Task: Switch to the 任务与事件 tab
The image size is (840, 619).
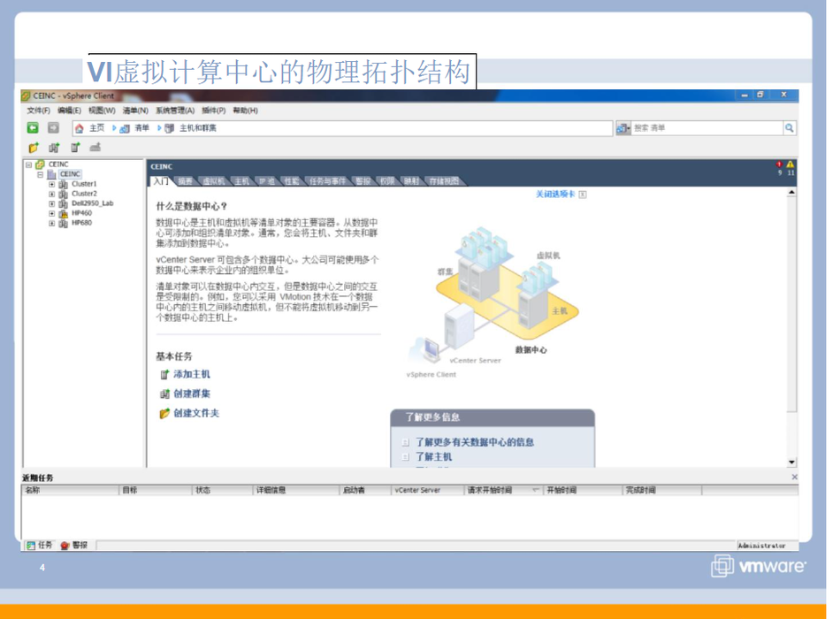Action: 327,181
